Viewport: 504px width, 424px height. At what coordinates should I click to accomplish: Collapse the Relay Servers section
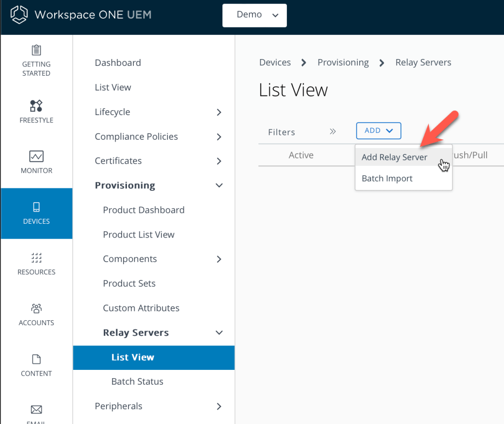219,333
